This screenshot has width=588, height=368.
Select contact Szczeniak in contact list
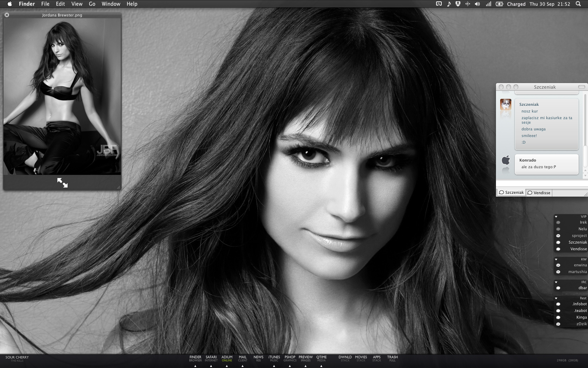click(x=571, y=242)
